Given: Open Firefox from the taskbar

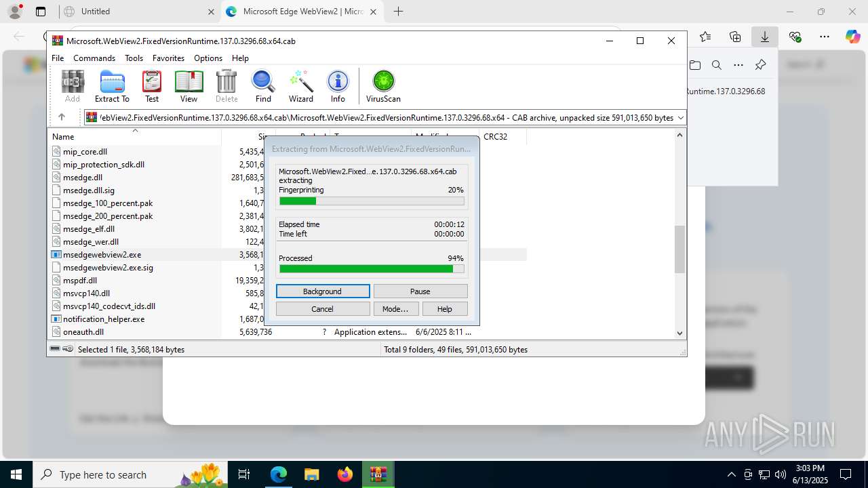Looking at the screenshot, I should pos(345,474).
